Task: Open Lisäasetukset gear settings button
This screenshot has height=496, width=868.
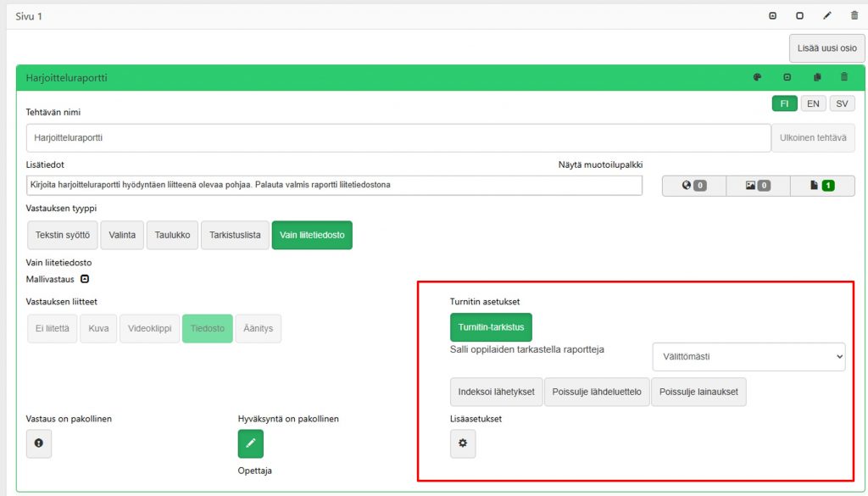Action: pos(463,443)
